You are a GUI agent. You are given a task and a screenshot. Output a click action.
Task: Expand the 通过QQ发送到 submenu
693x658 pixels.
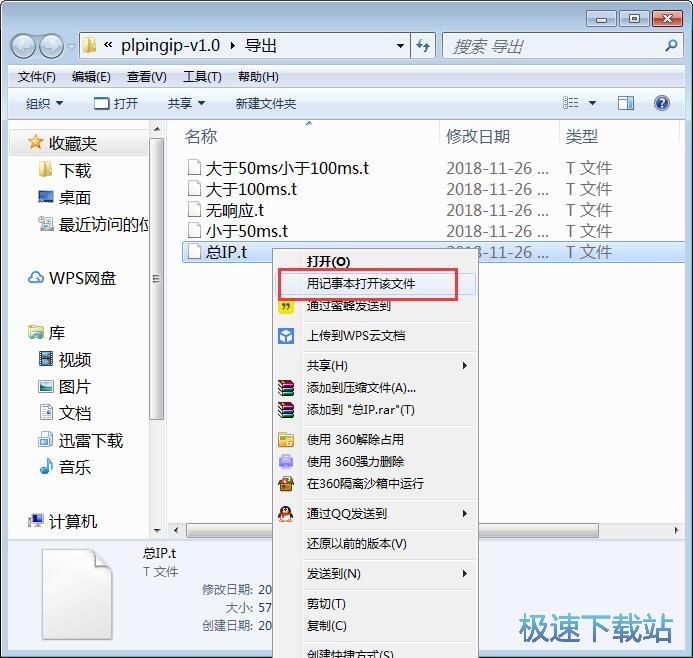coord(465,513)
